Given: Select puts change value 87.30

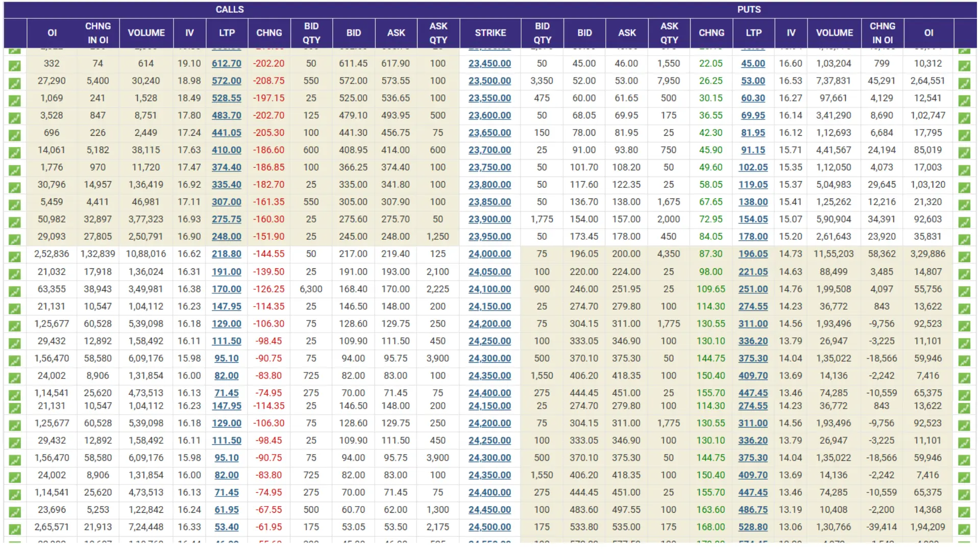Looking at the screenshot, I should tap(711, 254).
